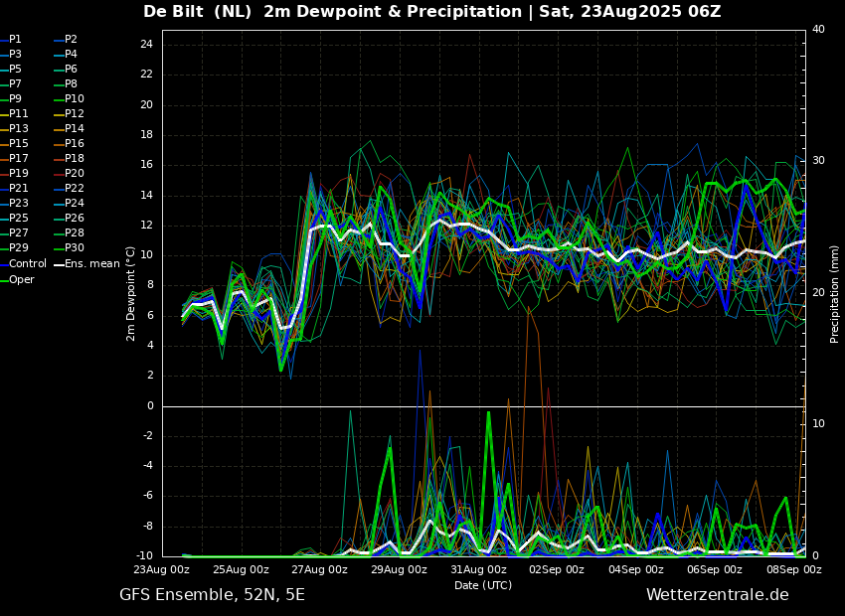The width and height of the screenshot is (845, 616).
Task: Click the P9 legend label
Action: [x=11, y=98]
